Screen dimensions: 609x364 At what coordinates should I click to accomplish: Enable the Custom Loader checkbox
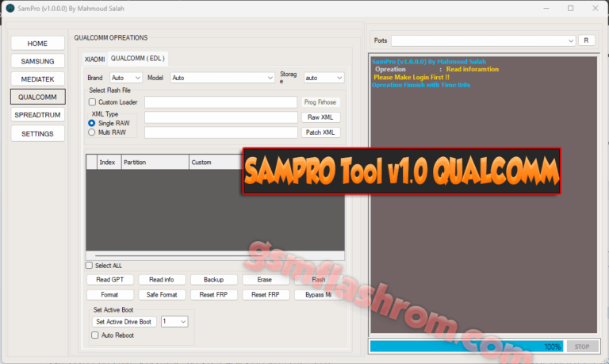pos(93,102)
